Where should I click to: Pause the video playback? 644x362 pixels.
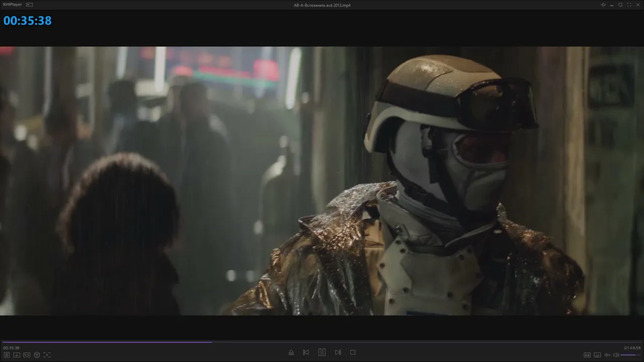322,352
